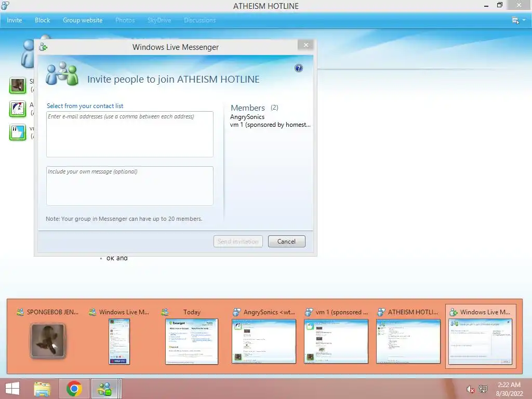This screenshot has width=532, height=399.
Task: Select Block in the group toolbar
Action: tap(42, 20)
